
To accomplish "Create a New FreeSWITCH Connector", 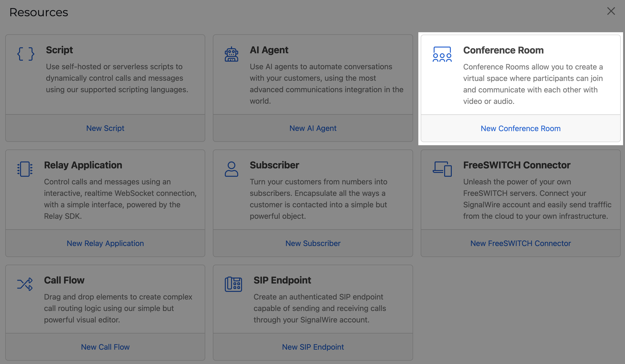I will coord(520,243).
